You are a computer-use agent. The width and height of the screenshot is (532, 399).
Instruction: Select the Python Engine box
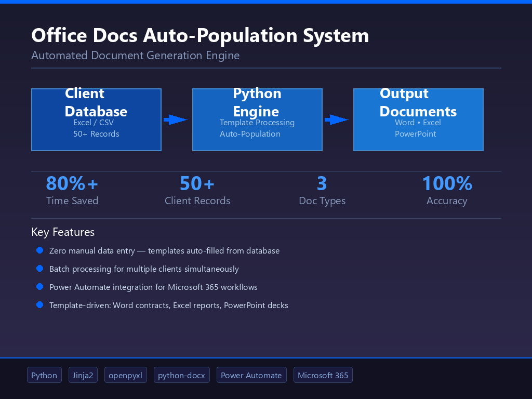257,120
